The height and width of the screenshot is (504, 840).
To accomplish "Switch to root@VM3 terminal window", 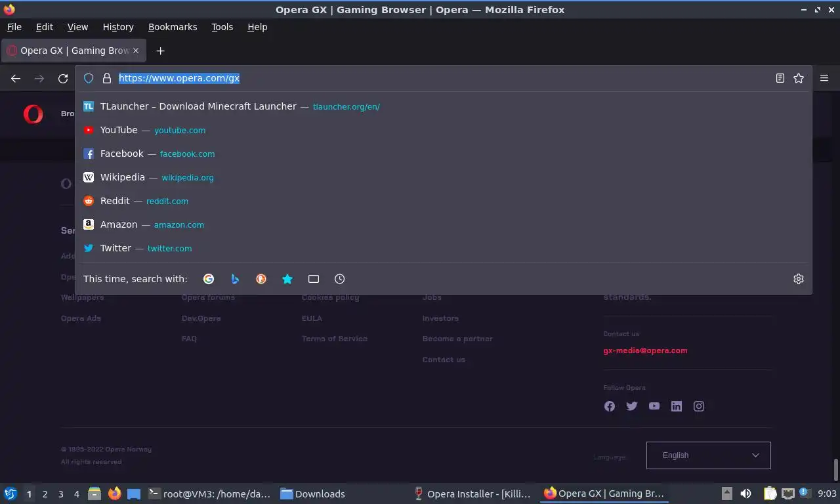I will pos(209,493).
